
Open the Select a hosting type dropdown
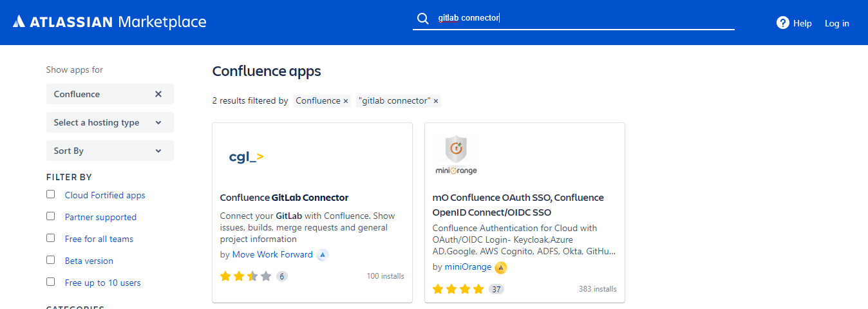(x=110, y=122)
